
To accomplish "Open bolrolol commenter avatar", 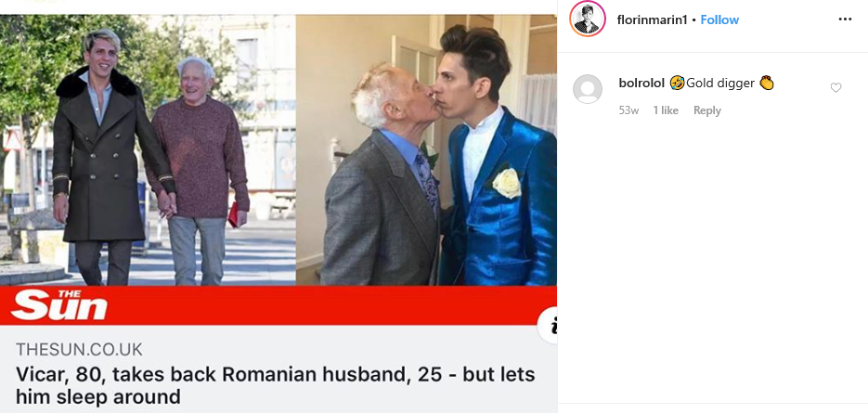I will (588, 88).
